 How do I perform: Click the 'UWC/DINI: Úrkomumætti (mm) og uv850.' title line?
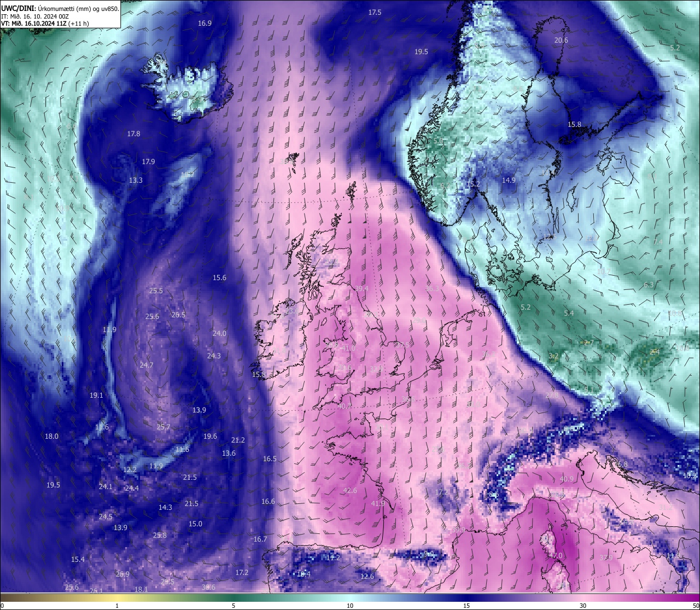[60, 8]
